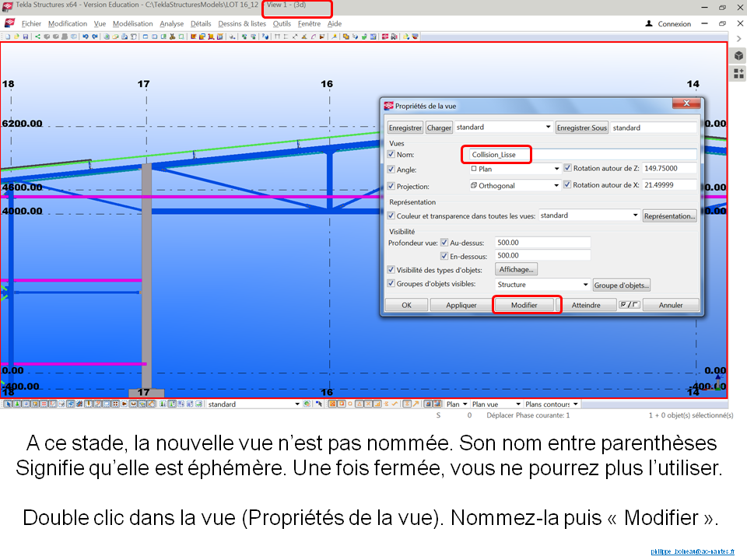Image resolution: width=747 pixels, height=560 pixels.
Task: Click the first selection switch icon in bottom toolbar
Action: point(8,404)
